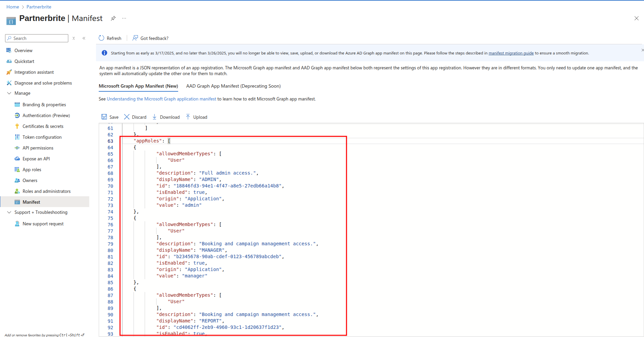Click "Full admin access." description
Image resolution: width=644 pixels, height=337 pixels.
[x=228, y=173]
